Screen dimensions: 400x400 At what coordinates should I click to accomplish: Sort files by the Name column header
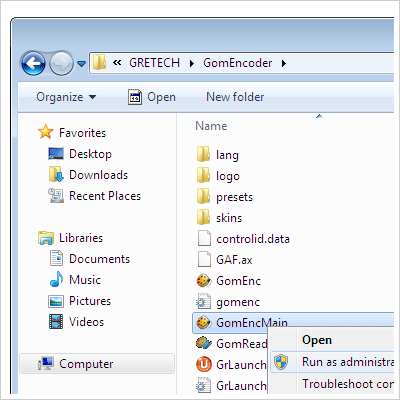[211, 126]
